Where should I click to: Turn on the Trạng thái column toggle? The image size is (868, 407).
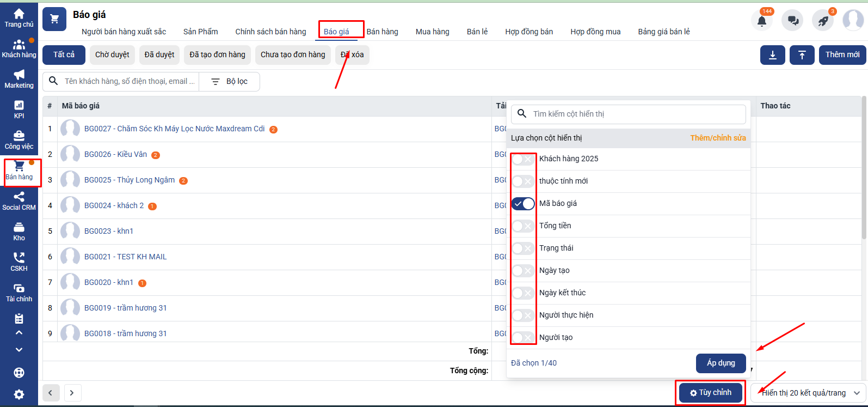pos(523,248)
